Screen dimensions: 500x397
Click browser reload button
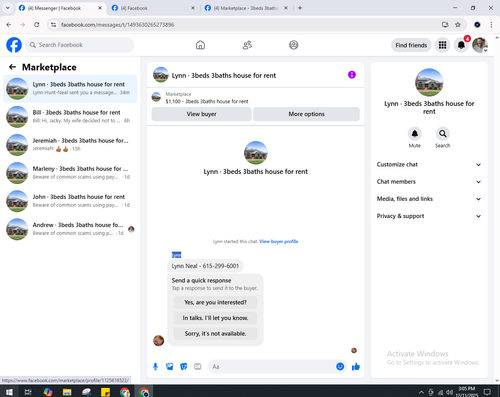[x=37, y=25]
